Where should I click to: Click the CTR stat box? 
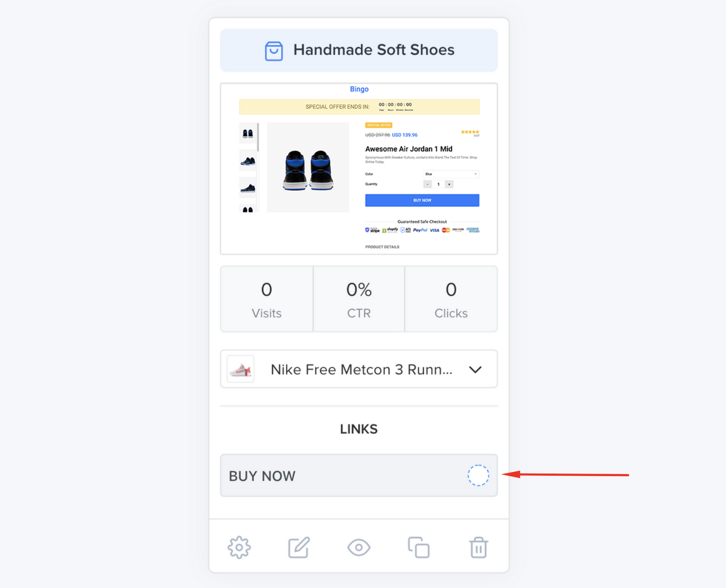click(x=359, y=299)
